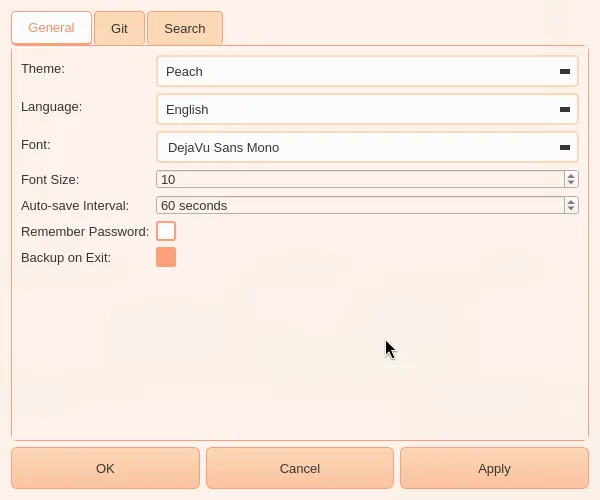Expand the Language combo box set to English
The width and height of the screenshot is (600, 500).
pyautogui.click(x=367, y=109)
